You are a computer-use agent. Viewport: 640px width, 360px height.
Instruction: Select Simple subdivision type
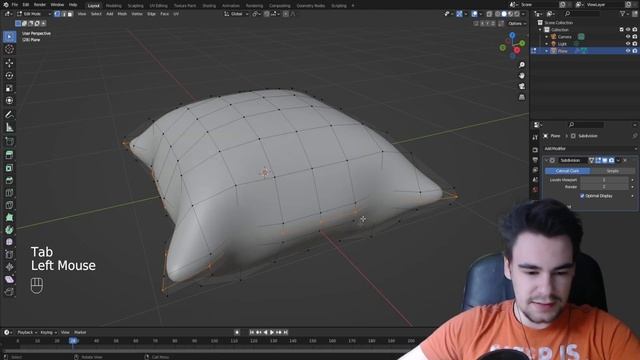click(613, 171)
